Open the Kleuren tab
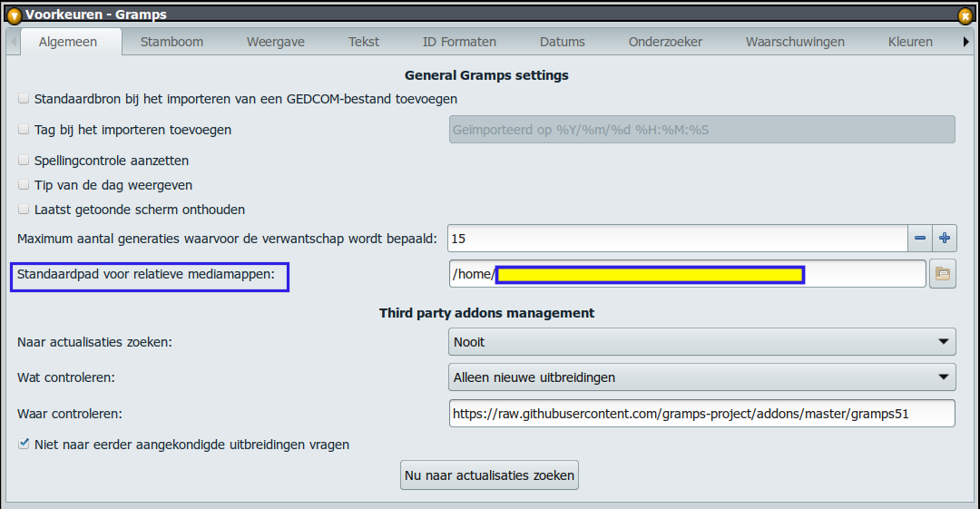Screen dimensions: 980x509 tap(911, 42)
